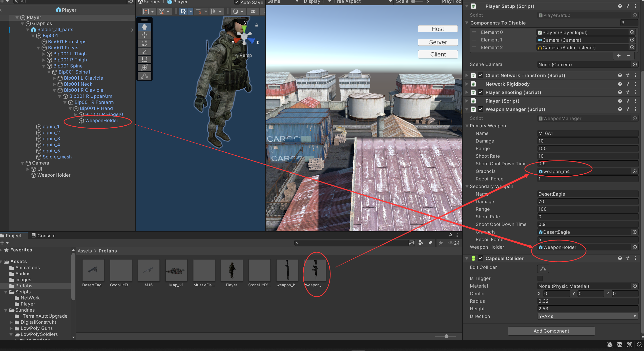Open the custom editor tools icon
This screenshot has height=351, width=644.
[144, 76]
